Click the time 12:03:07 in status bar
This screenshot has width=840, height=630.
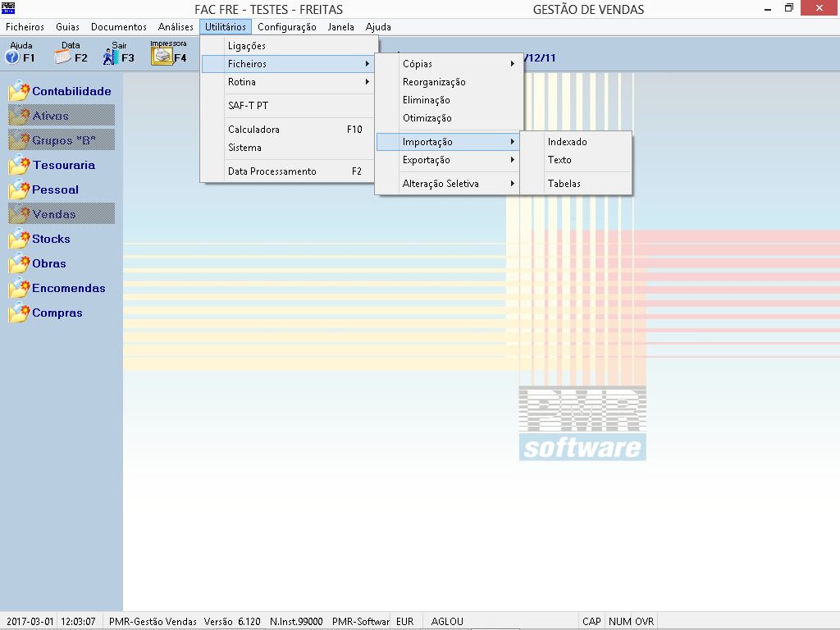click(x=78, y=622)
